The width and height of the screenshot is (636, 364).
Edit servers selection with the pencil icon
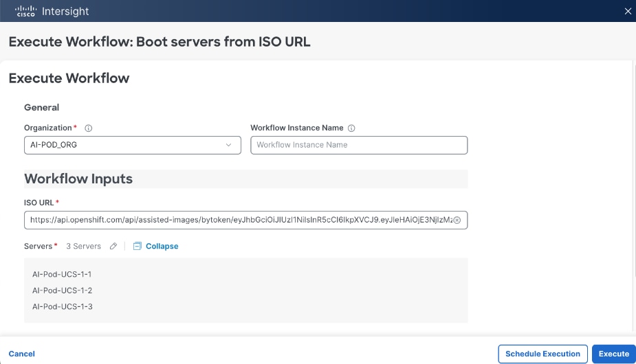click(x=113, y=246)
